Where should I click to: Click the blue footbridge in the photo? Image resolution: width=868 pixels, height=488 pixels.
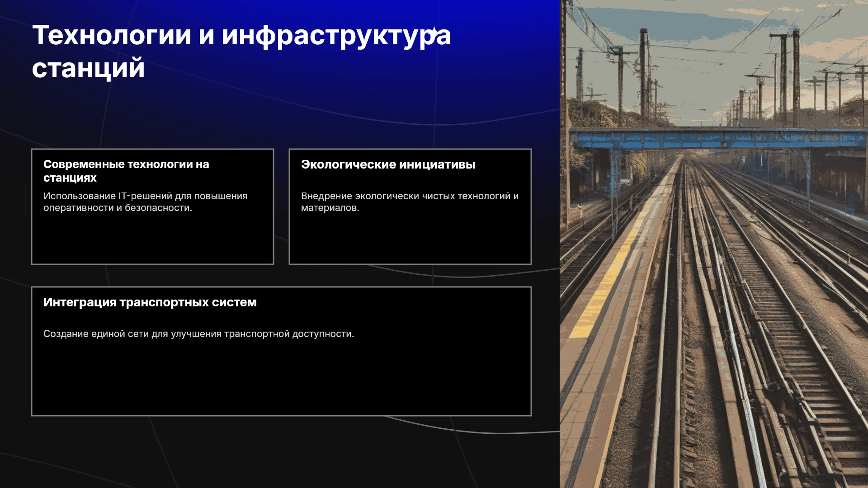coord(718,138)
